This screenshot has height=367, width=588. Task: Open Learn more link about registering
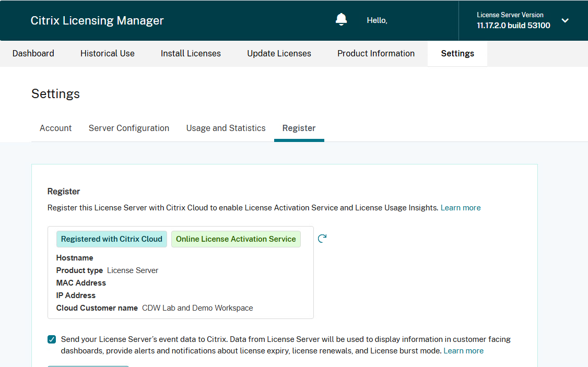(461, 208)
